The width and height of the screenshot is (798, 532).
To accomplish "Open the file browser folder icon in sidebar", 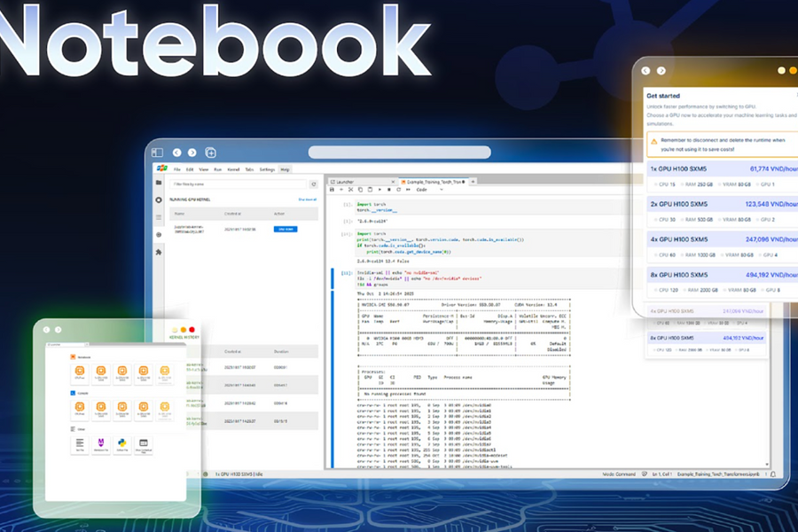I will point(159,183).
